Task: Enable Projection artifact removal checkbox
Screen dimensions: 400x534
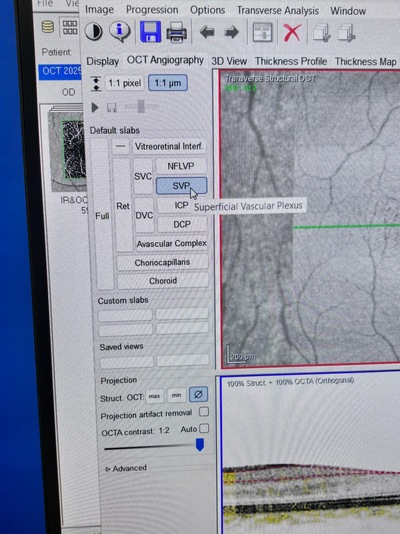Action: pyautogui.click(x=204, y=412)
